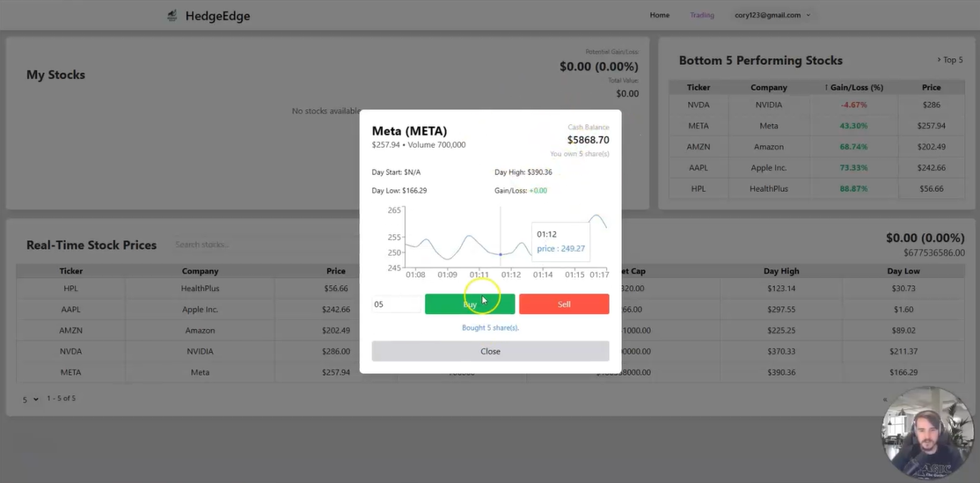Click the Day High column header
The width and height of the screenshot is (980, 483).
click(781, 271)
